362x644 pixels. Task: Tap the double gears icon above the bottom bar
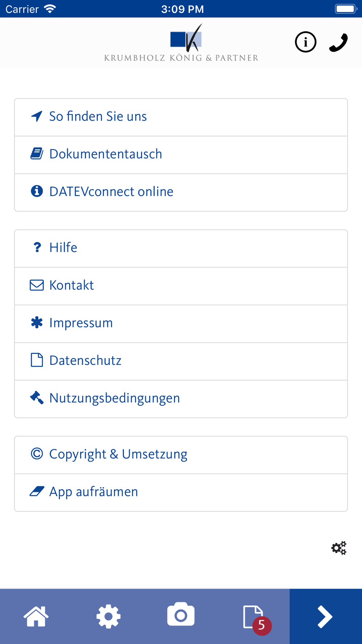[339, 548]
